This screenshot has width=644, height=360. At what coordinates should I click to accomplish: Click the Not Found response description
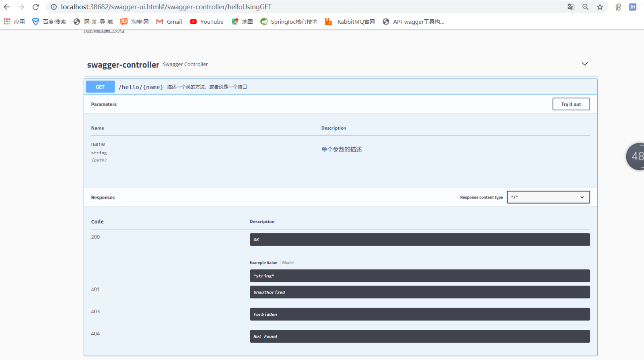[x=420, y=337]
